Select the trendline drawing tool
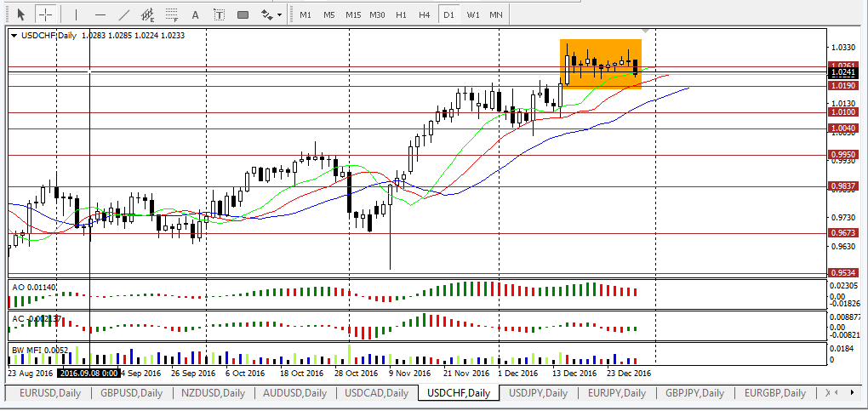868x411 pixels. (124, 14)
